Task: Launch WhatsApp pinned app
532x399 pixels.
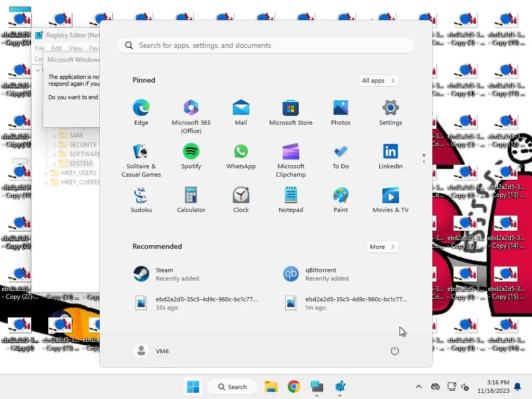Action: click(x=241, y=156)
